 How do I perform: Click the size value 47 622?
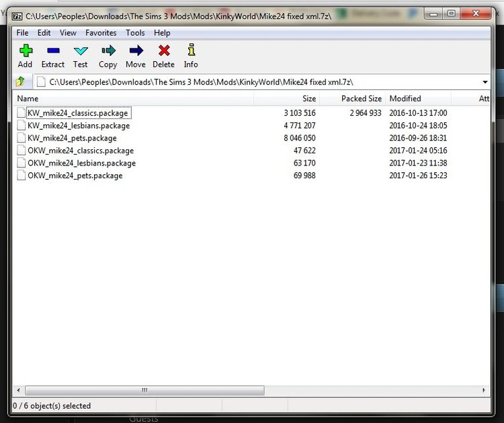pos(304,151)
